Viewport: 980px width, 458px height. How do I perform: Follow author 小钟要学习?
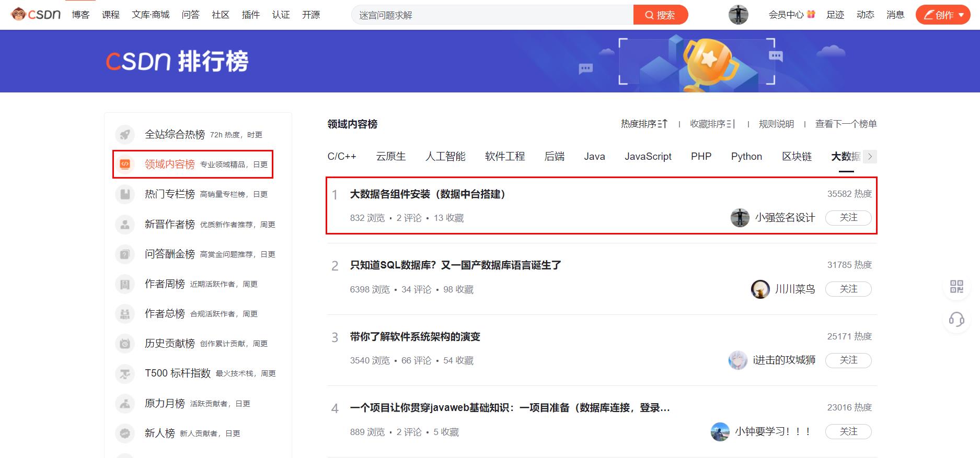848,432
